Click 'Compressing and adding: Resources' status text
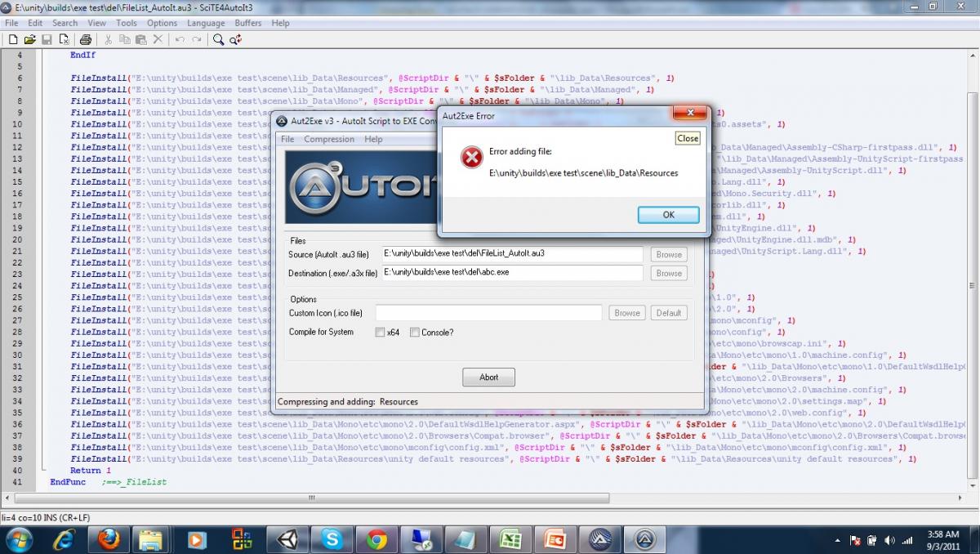980x554 pixels. [x=348, y=402]
